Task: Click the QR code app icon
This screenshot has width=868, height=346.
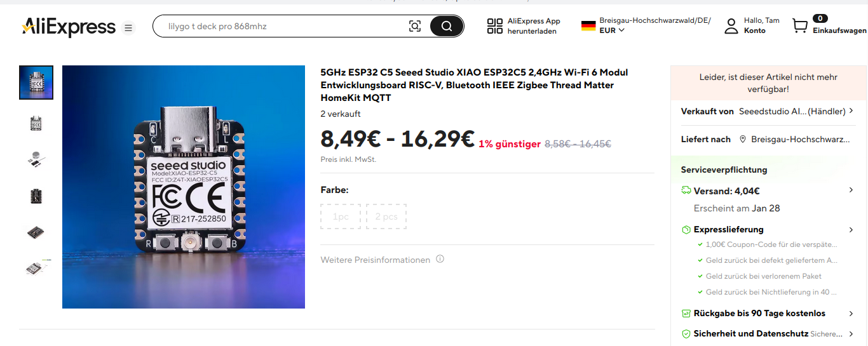Action: tap(494, 26)
